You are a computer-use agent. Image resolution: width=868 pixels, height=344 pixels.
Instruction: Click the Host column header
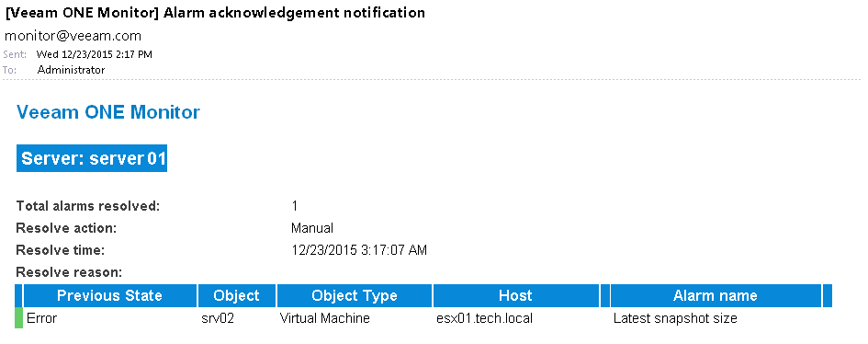pyautogui.click(x=515, y=296)
